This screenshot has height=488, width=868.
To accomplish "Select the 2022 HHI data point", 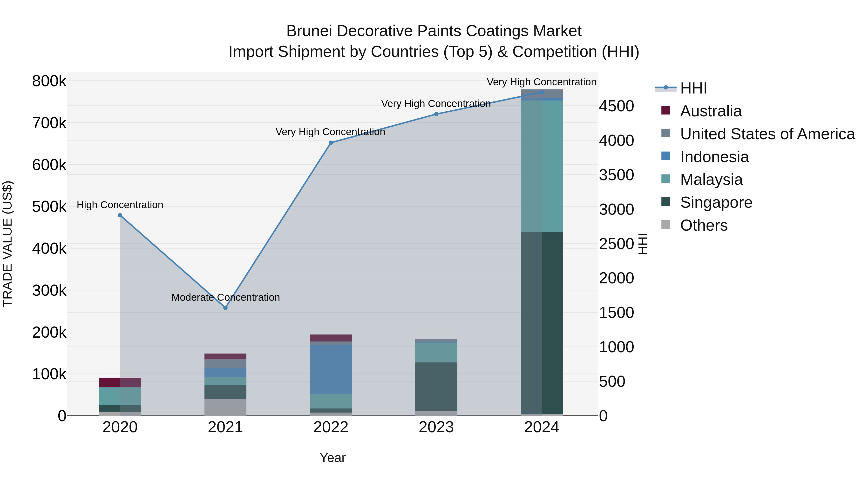I will click(x=331, y=143).
